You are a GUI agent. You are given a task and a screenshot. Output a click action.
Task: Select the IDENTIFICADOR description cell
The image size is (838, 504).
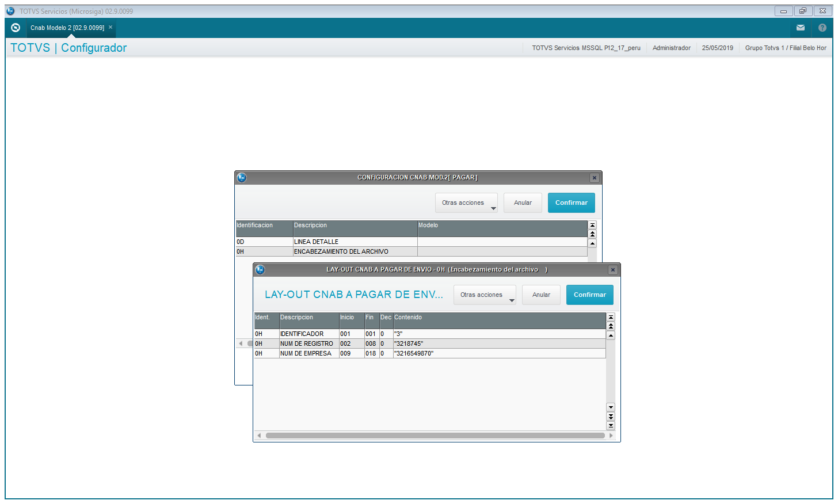[309, 334]
